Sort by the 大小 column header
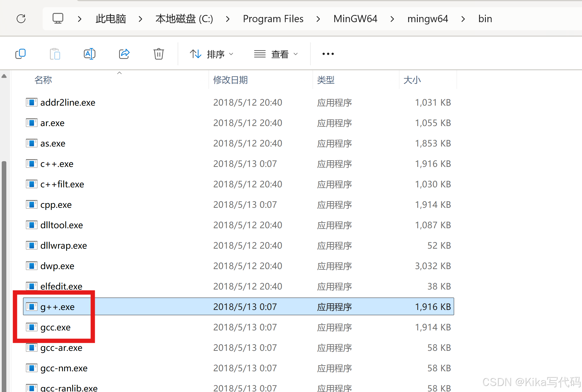The height and width of the screenshot is (392, 582). (412, 80)
